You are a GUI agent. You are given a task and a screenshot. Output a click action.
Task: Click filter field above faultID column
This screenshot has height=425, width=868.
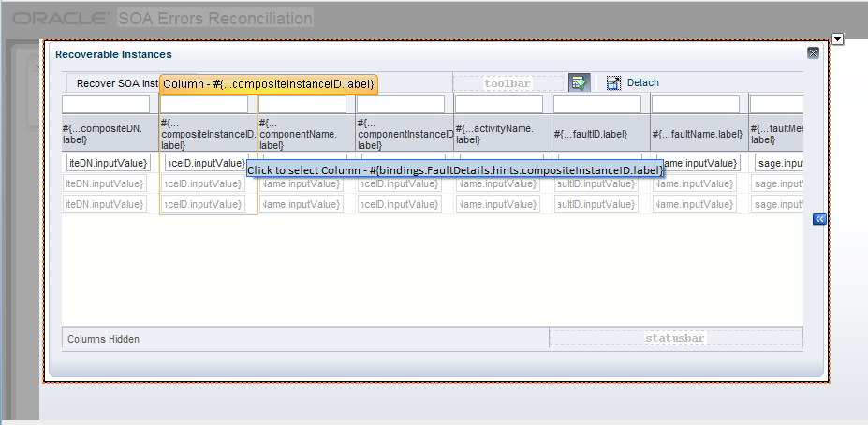click(597, 104)
